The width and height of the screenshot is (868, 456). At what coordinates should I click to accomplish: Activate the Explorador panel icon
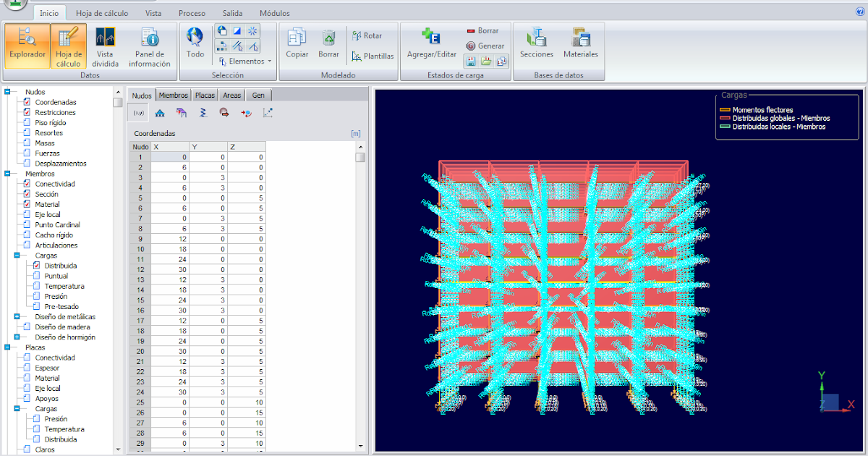click(27, 45)
